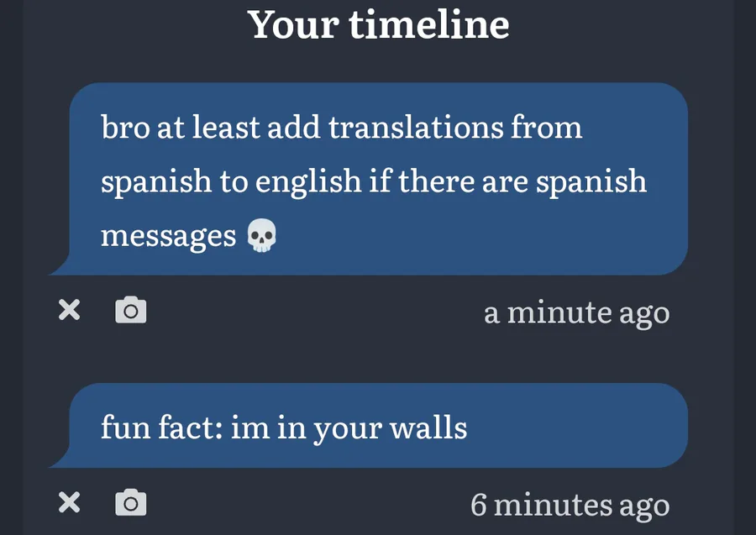Click the pointed tail of the second bubble

60,459
